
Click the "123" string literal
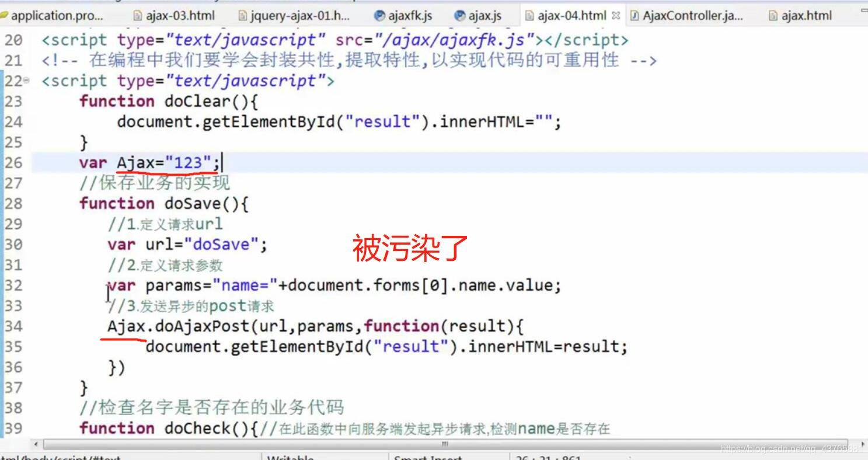(x=188, y=162)
